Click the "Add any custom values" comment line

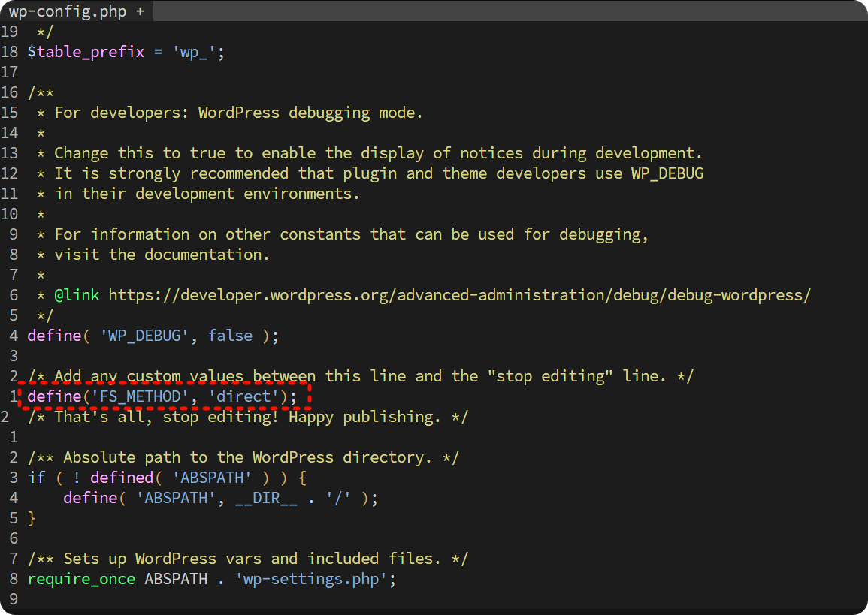coord(361,376)
